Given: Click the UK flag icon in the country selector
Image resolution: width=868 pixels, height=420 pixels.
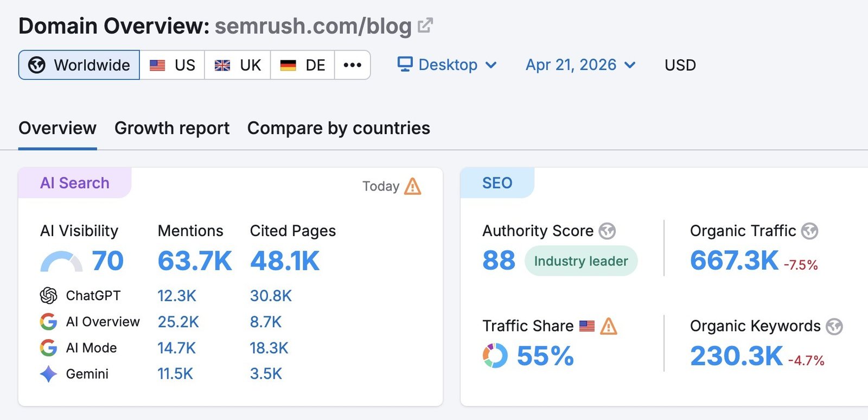Looking at the screenshot, I should 222,65.
